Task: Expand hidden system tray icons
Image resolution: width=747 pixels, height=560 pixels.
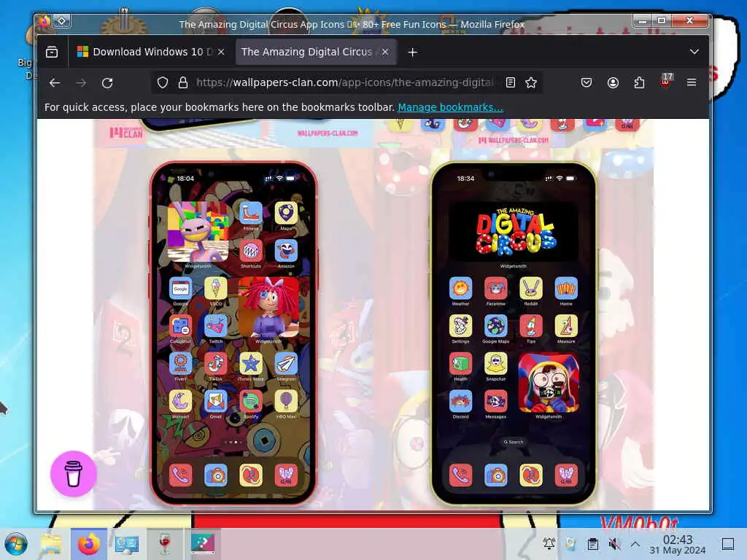Action: [x=635, y=544]
